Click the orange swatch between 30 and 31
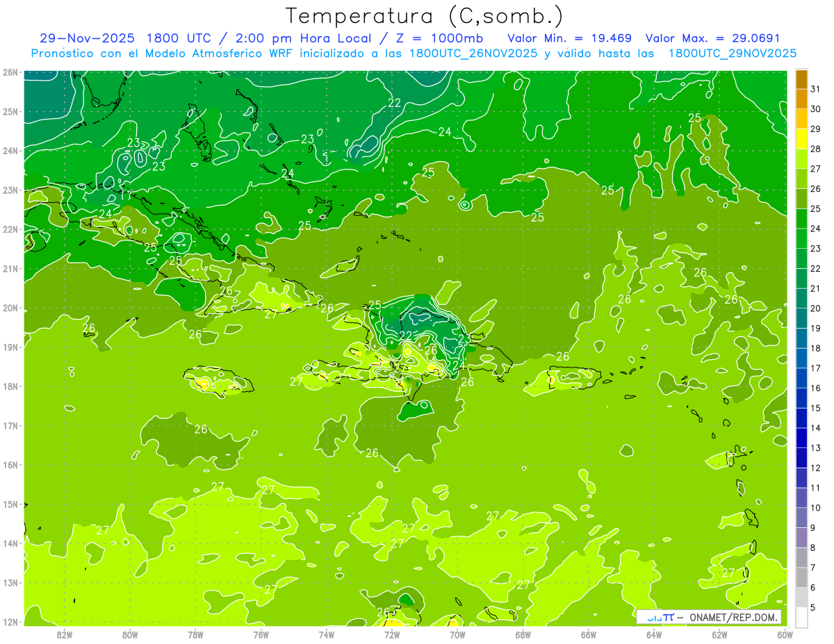The height and width of the screenshot is (644, 834). [801, 99]
